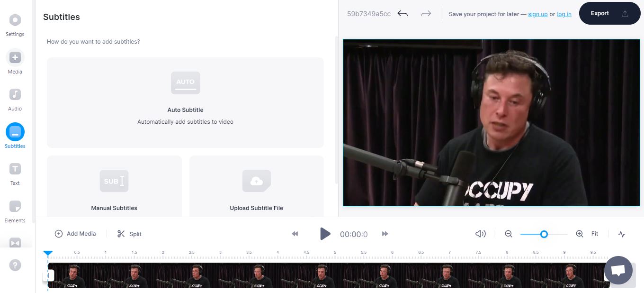Open the live chat bubble
Viewport: 644px width, 293px height.
click(x=618, y=270)
